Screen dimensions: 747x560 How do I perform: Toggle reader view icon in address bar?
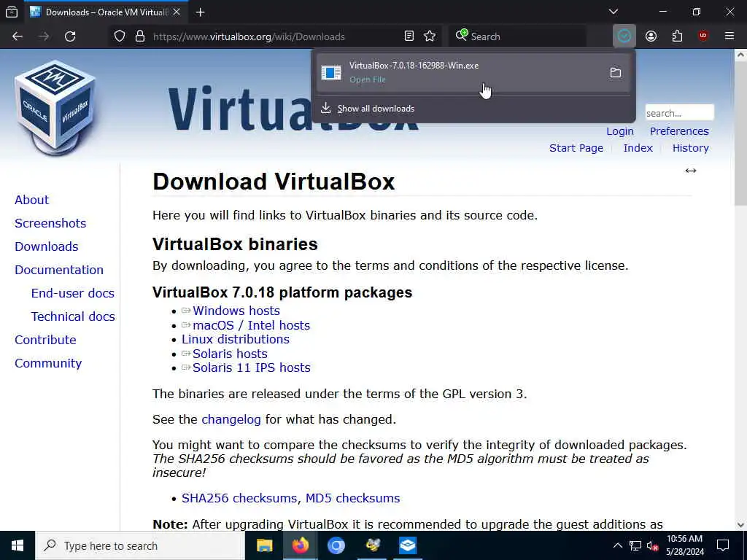point(409,36)
